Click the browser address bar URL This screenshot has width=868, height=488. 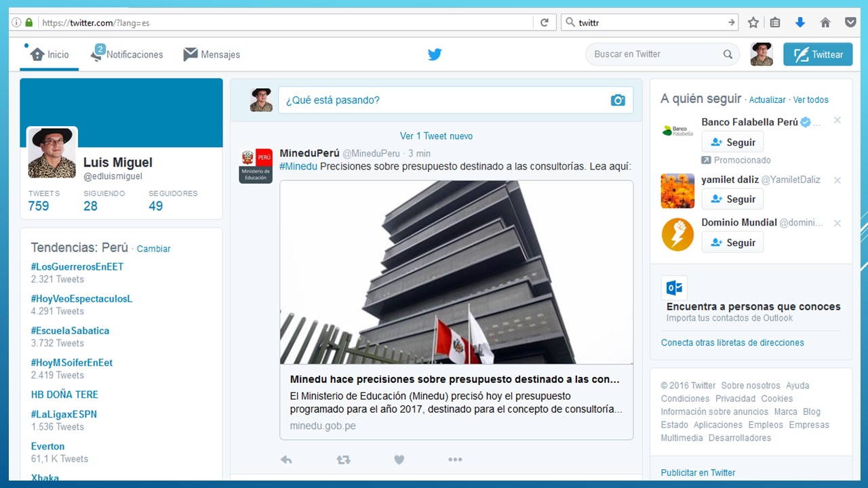(96, 22)
